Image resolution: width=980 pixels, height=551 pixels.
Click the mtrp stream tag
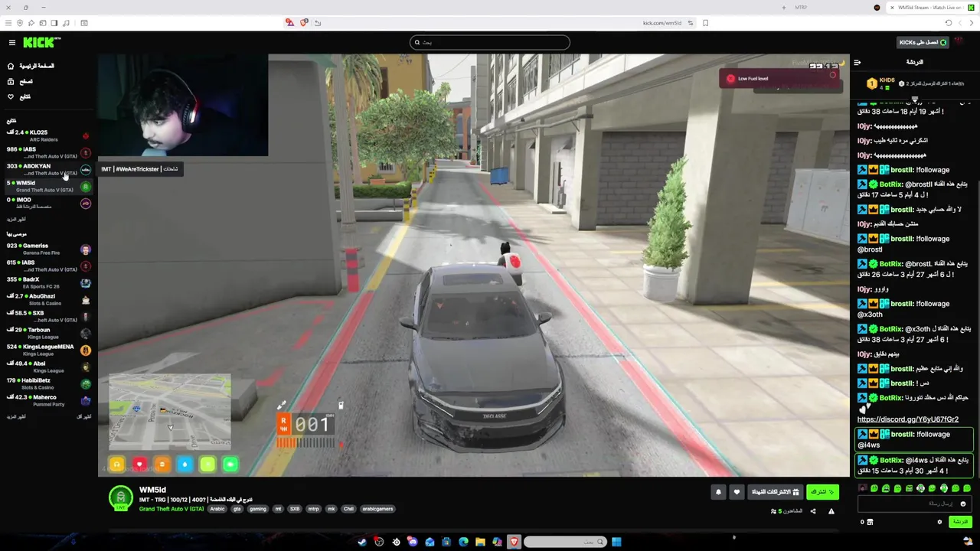click(313, 509)
